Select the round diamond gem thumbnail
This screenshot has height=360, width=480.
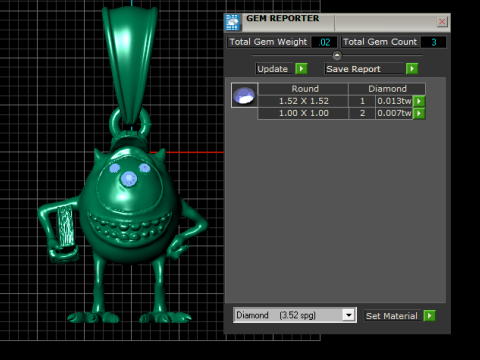244,95
